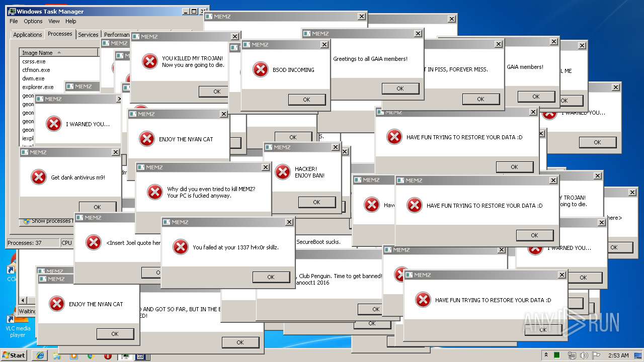
Task: Click green CPU meter tray icon
Action: [557, 355]
